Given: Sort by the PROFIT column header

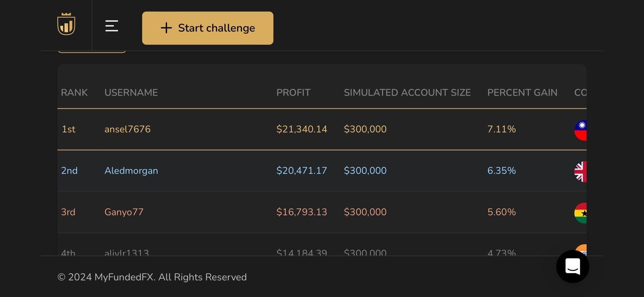Looking at the screenshot, I should click(x=293, y=93).
